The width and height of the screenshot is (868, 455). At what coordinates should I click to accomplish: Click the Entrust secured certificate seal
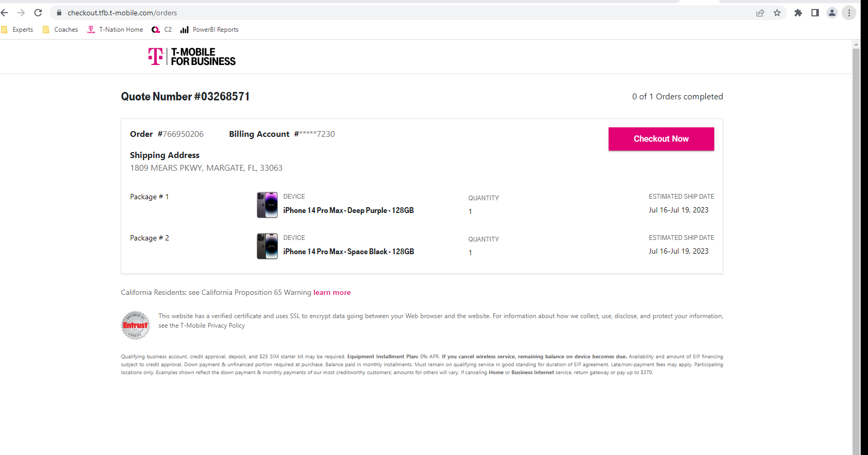(135, 324)
